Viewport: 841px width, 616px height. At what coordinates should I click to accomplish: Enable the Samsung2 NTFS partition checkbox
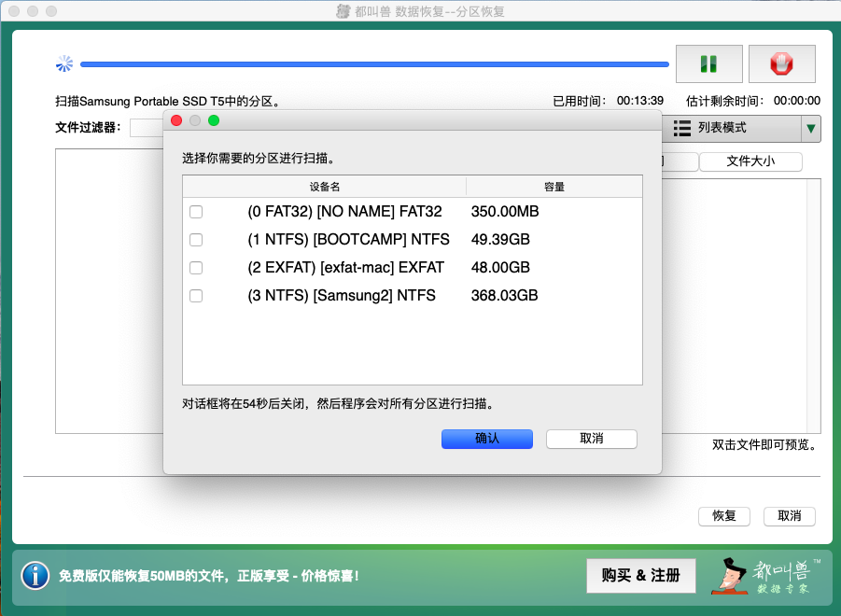click(x=196, y=296)
